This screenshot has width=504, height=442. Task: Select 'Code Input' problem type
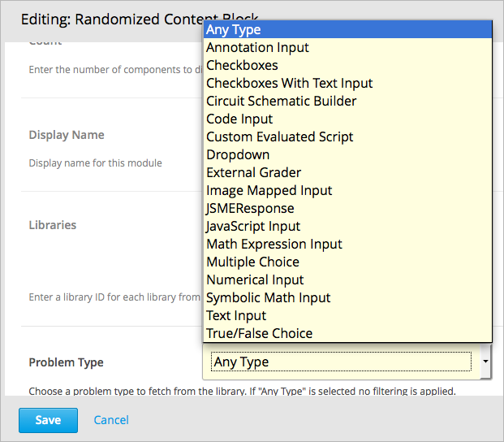239,119
